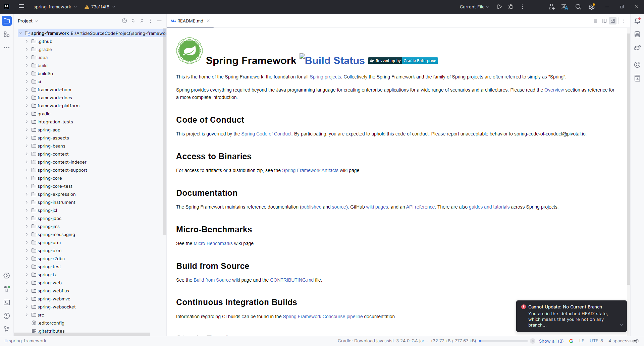Show more tool windows ellipsis

point(7,48)
